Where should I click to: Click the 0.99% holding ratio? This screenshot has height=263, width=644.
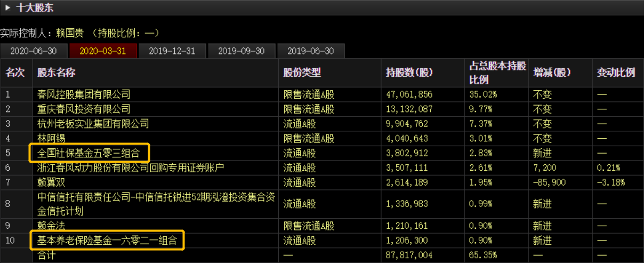click(x=481, y=204)
